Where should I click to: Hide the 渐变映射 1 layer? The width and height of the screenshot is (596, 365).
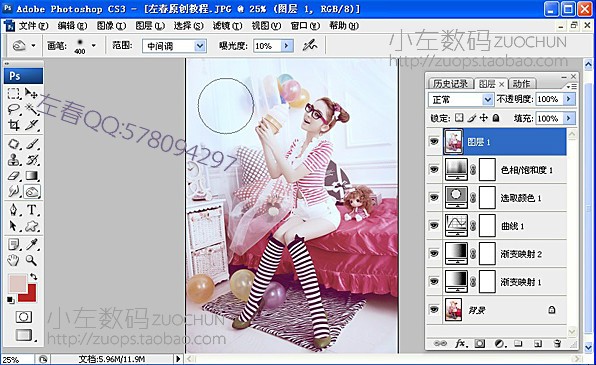pyautogui.click(x=434, y=281)
